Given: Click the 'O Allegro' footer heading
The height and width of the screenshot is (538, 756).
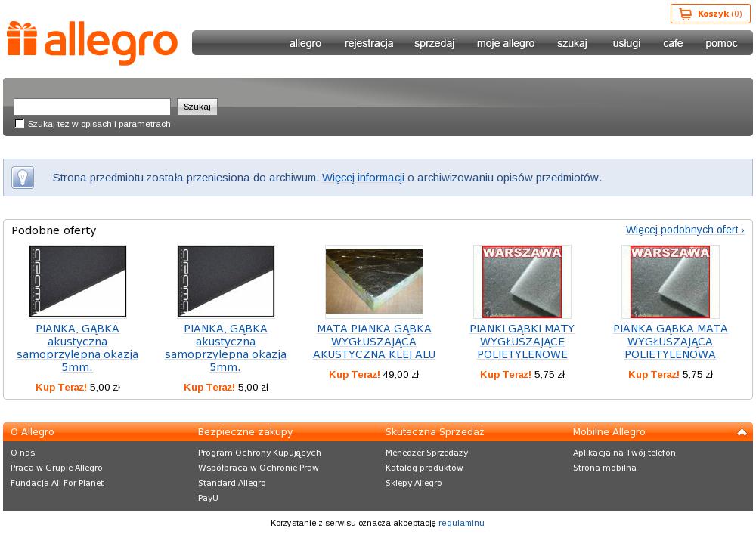Looking at the screenshot, I should point(33,432).
